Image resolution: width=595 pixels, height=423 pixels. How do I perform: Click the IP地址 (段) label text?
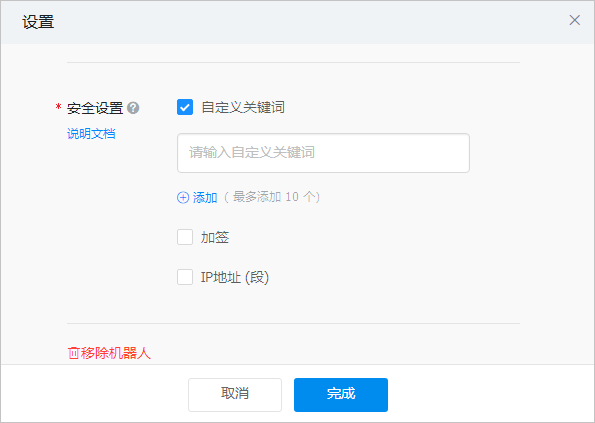(x=235, y=277)
